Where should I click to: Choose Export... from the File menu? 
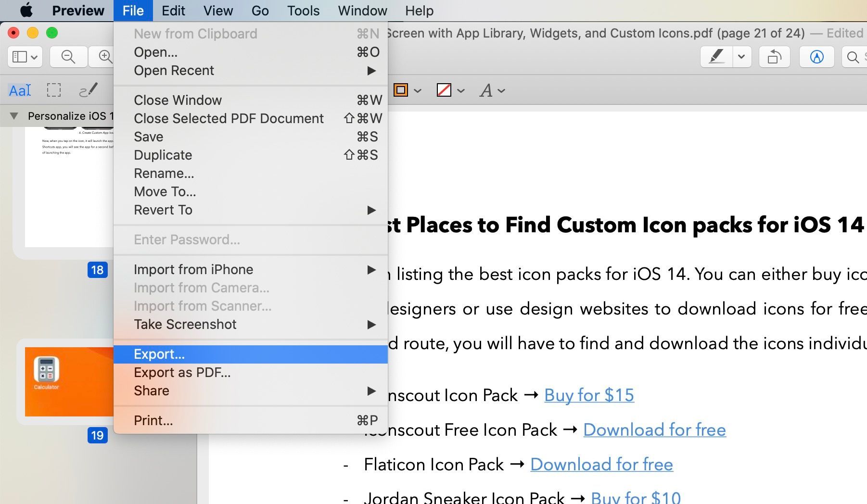(x=159, y=354)
